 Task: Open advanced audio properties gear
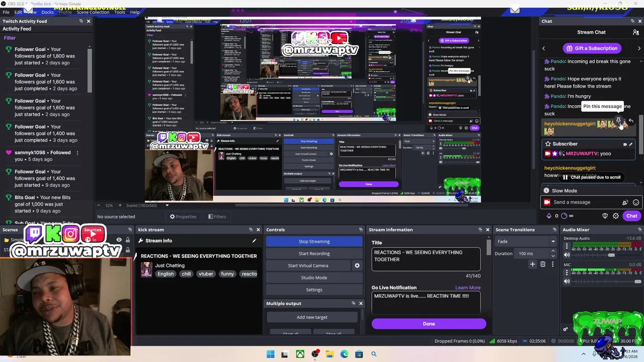566,329
